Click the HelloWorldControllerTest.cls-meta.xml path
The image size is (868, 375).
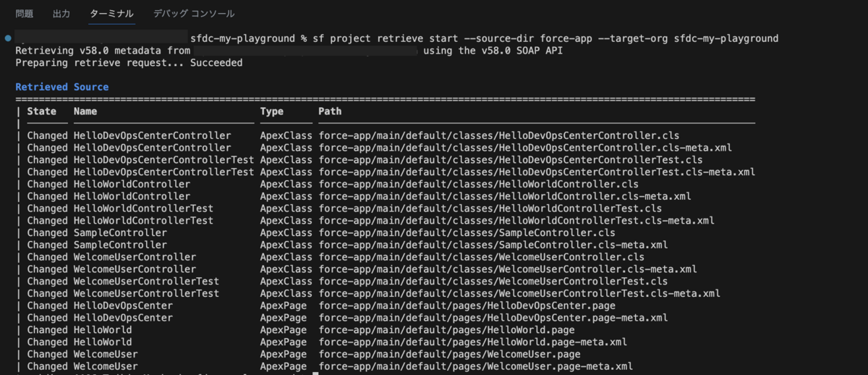click(x=516, y=220)
